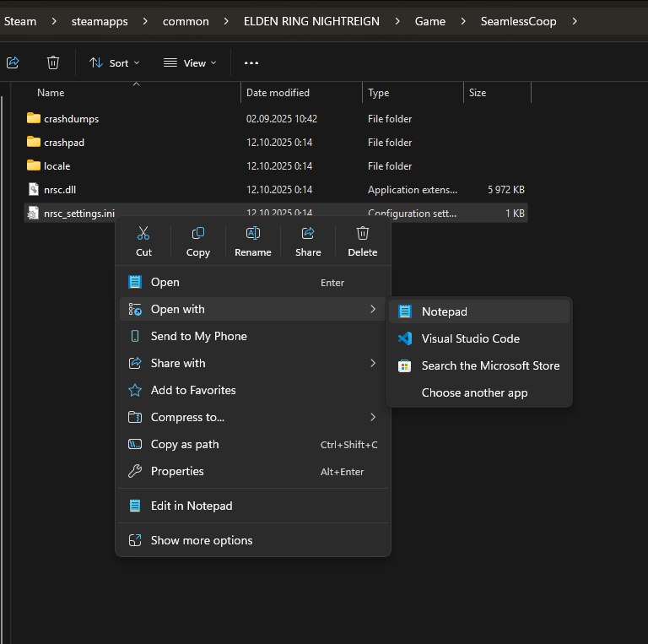
Task: Click Search the Microsoft Store
Action: tap(490, 365)
